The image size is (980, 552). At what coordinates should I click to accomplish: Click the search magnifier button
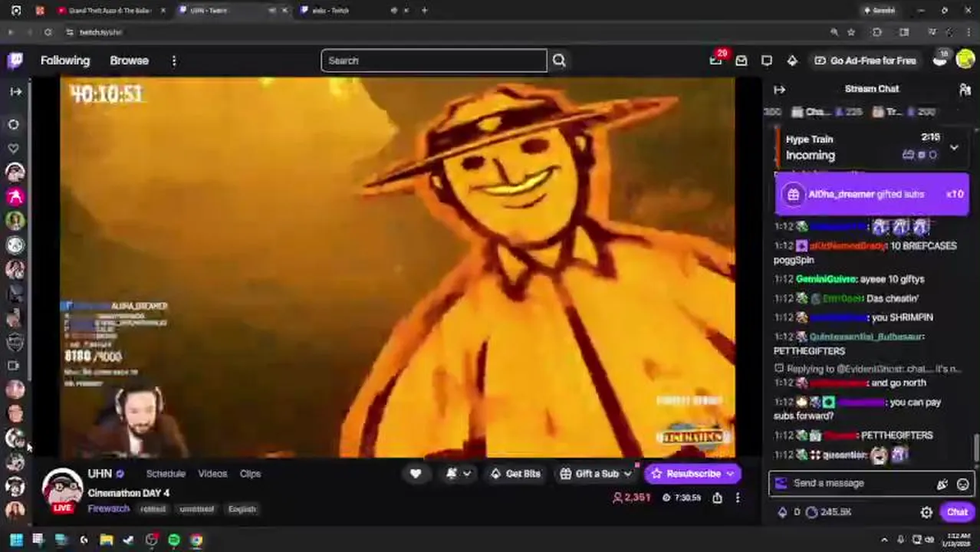coord(559,61)
